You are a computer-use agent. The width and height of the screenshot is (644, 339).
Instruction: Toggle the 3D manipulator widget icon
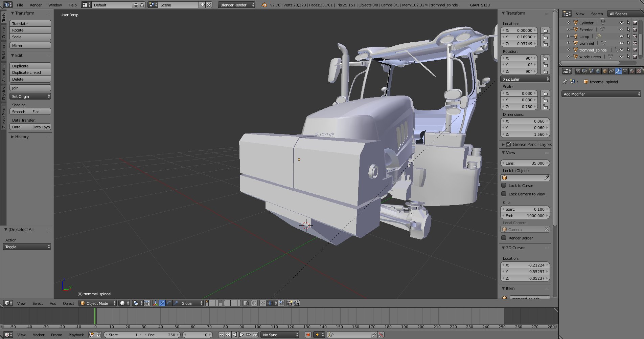click(x=155, y=303)
